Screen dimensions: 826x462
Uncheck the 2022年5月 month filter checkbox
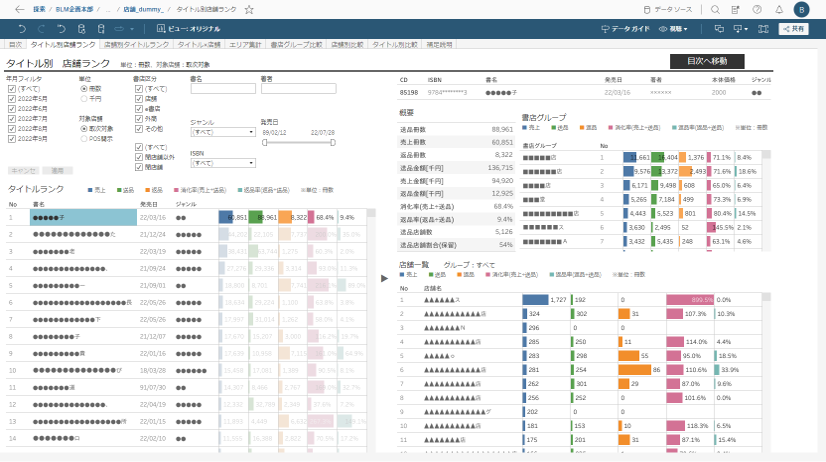11,98
